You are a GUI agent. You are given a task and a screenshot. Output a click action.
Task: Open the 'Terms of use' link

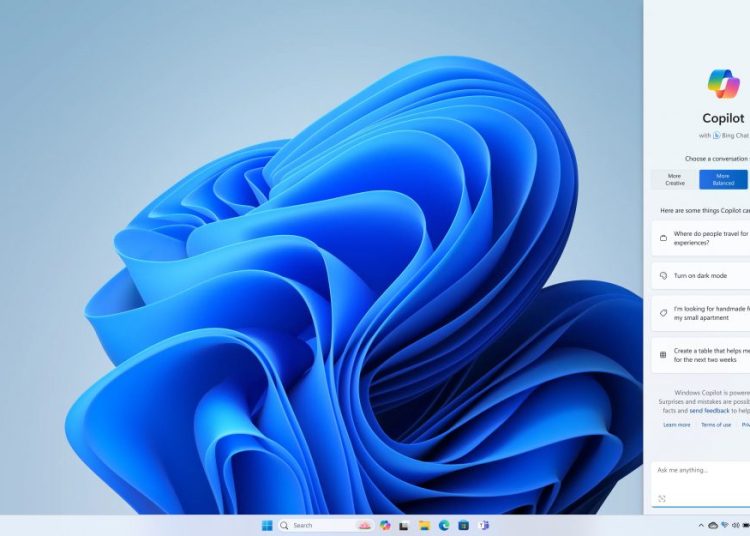[716, 425]
